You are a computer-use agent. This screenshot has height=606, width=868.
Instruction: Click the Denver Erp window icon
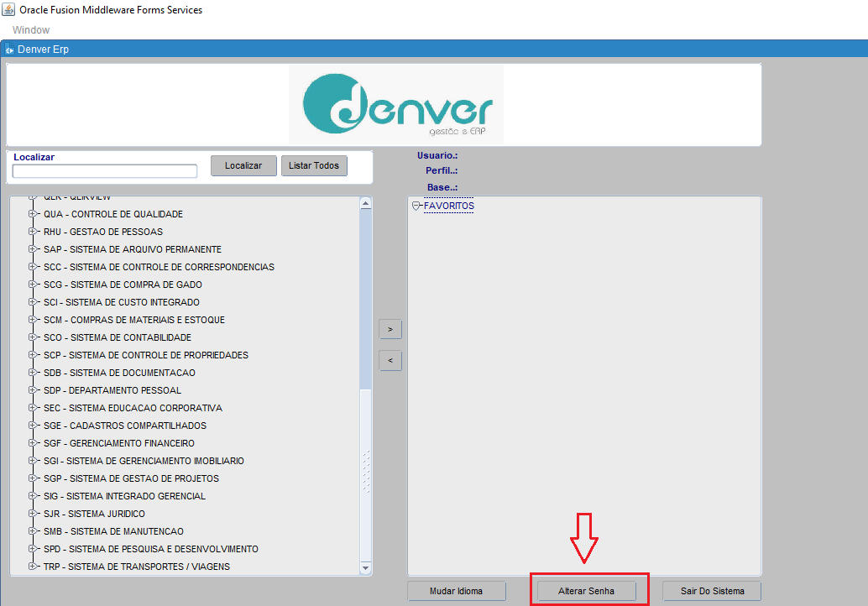[9, 50]
